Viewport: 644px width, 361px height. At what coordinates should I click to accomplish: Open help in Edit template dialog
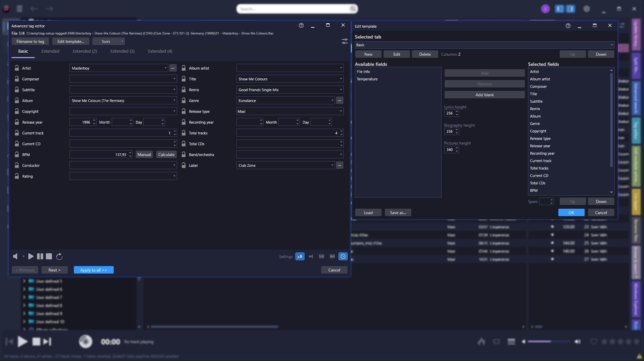click(x=568, y=26)
